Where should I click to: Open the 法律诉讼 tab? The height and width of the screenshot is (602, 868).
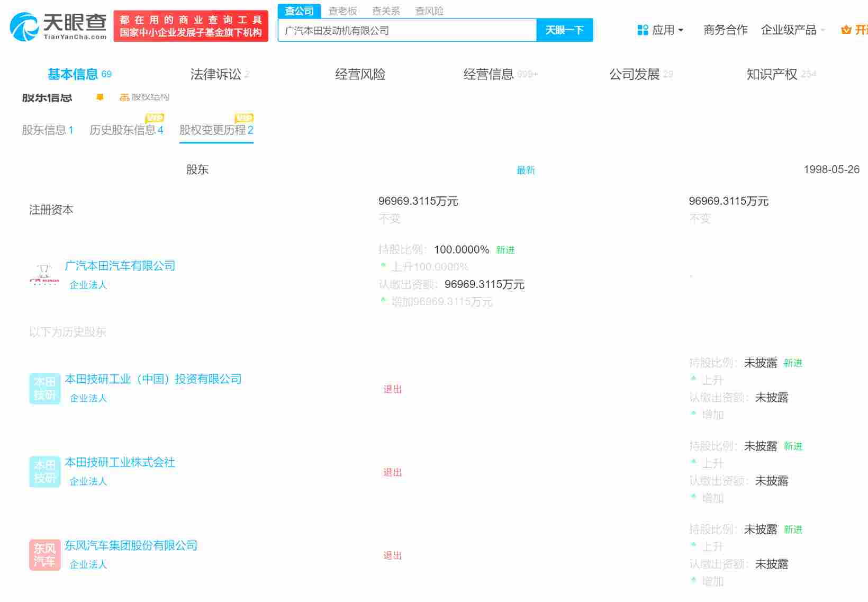pos(215,74)
